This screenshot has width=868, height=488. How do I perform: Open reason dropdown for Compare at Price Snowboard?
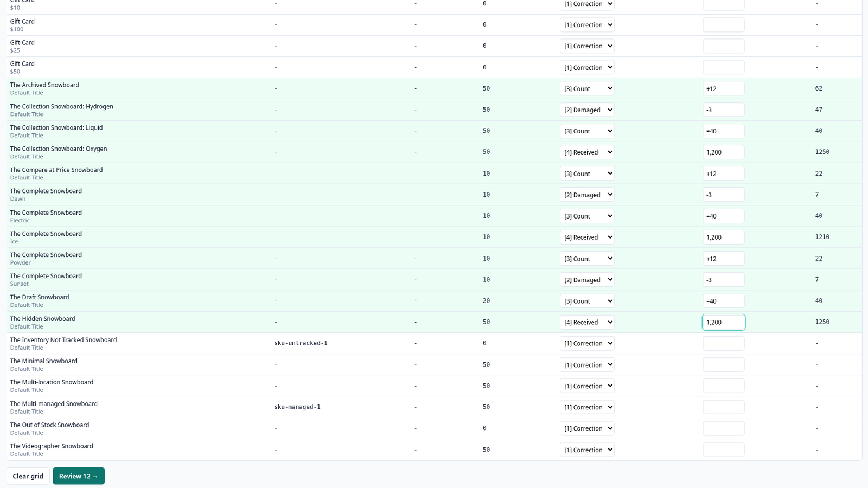587,174
